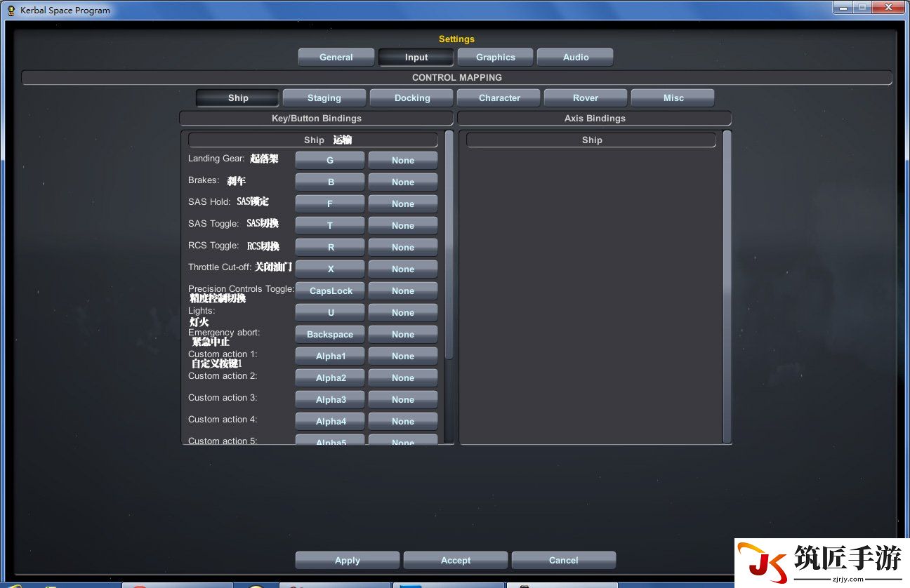
Task: Rebind RCS Toggle primary key R
Action: pos(330,248)
